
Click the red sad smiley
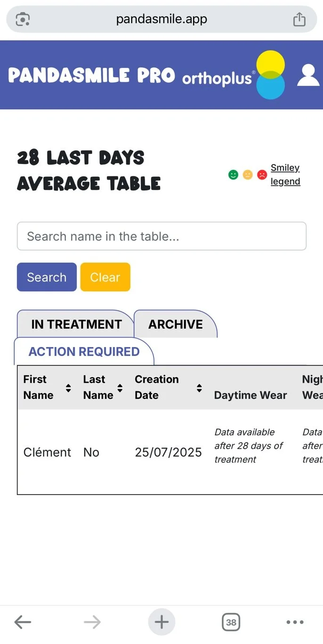coord(262,175)
